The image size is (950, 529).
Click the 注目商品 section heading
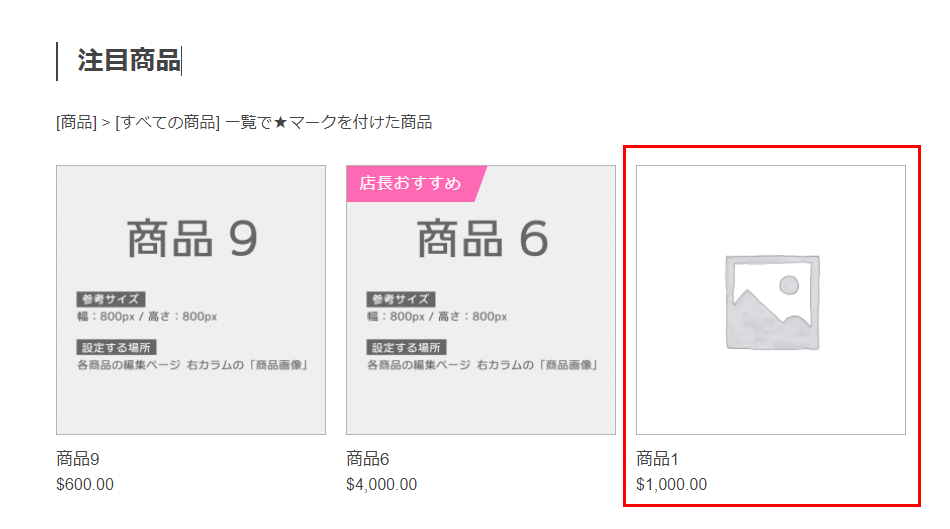point(128,61)
